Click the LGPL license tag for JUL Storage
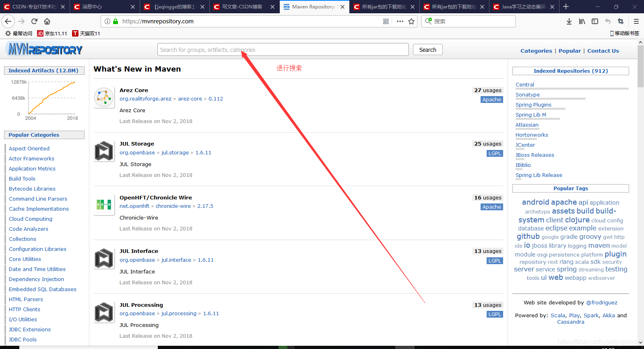The width and height of the screenshot is (644, 349). click(x=495, y=153)
